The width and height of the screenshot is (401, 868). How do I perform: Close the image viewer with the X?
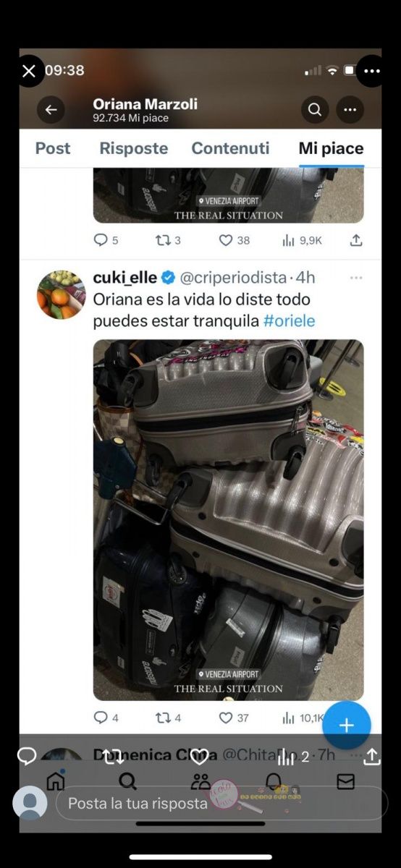29,71
